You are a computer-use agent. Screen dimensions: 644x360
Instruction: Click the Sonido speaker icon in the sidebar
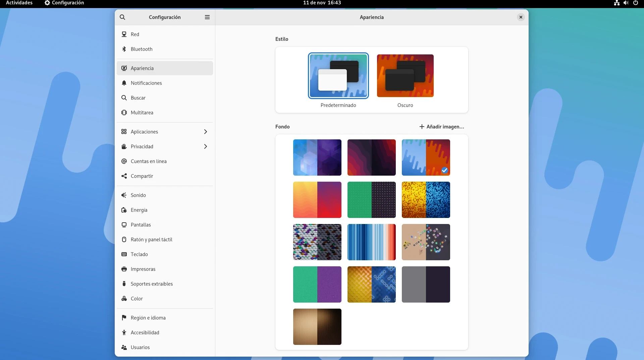tap(124, 195)
